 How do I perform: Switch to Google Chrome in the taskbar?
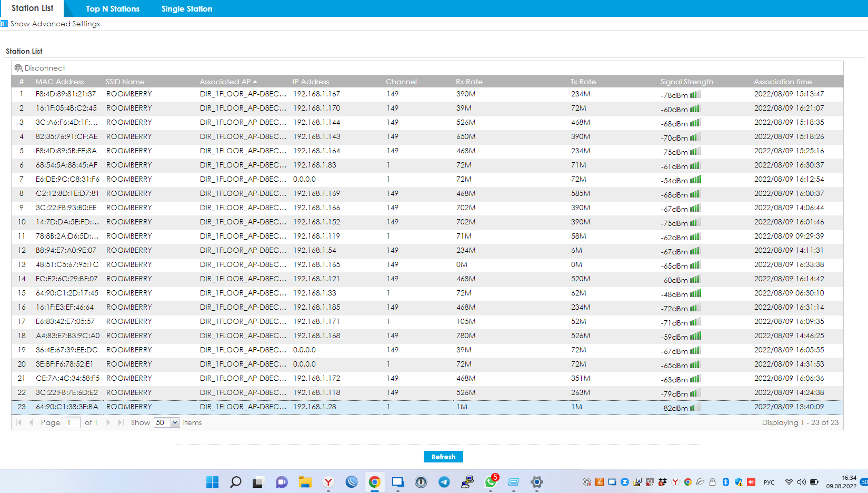coord(374,482)
